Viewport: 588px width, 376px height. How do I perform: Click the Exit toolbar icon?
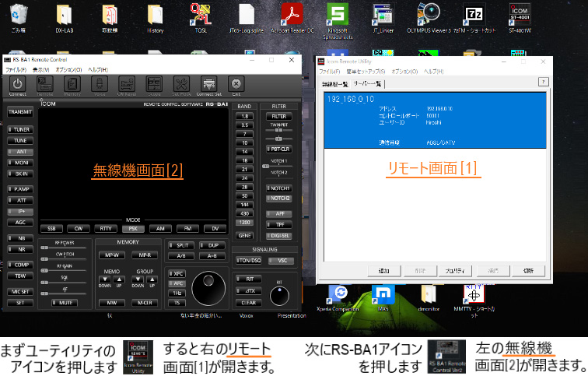[x=236, y=86]
